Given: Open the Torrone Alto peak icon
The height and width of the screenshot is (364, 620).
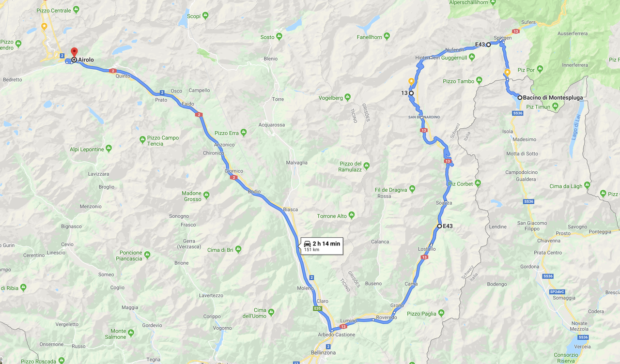Looking at the screenshot, I should click(351, 215).
